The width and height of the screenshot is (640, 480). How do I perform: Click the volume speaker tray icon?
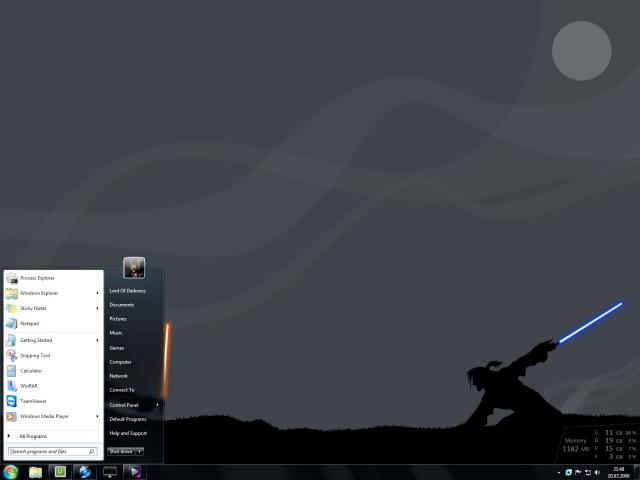pos(598,472)
